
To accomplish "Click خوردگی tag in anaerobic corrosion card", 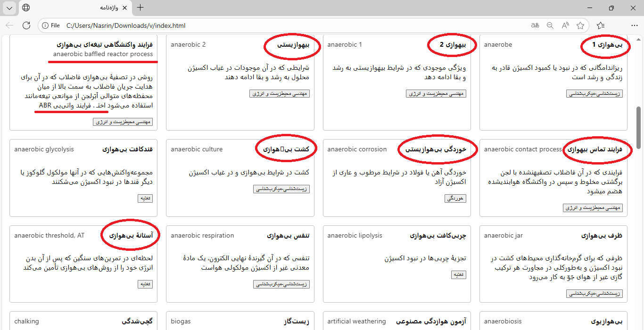I will 455,198.
